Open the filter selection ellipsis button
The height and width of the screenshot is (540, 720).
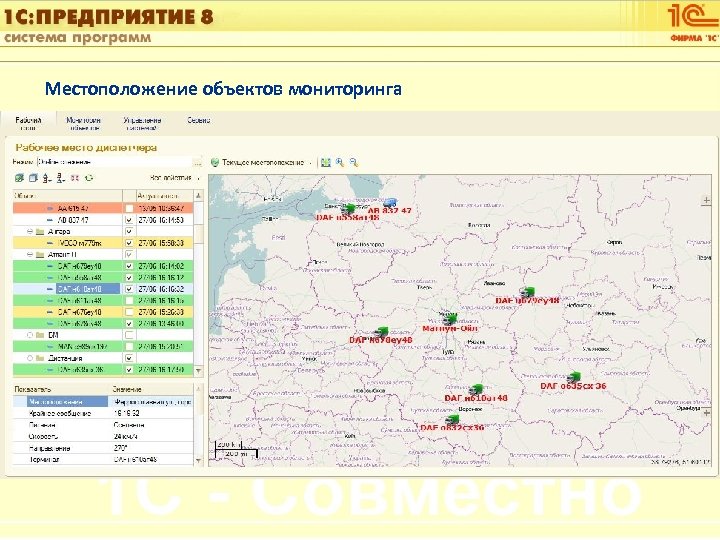tap(197, 162)
